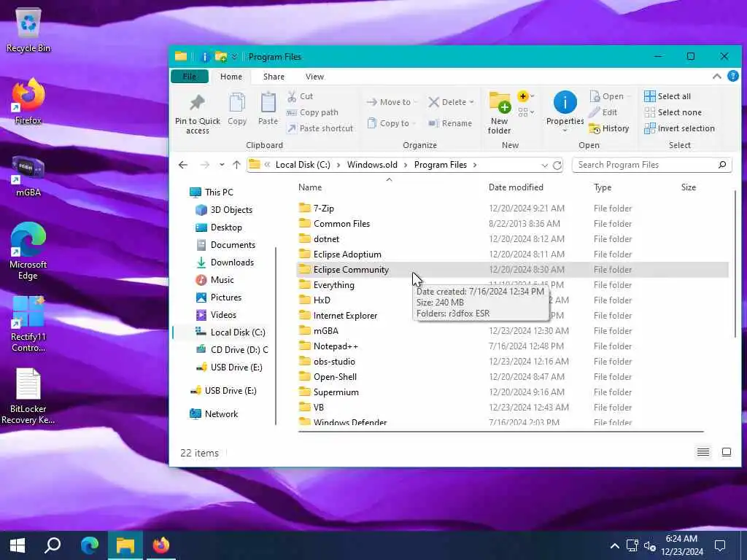Click the Copy ribbon icon

(x=237, y=109)
